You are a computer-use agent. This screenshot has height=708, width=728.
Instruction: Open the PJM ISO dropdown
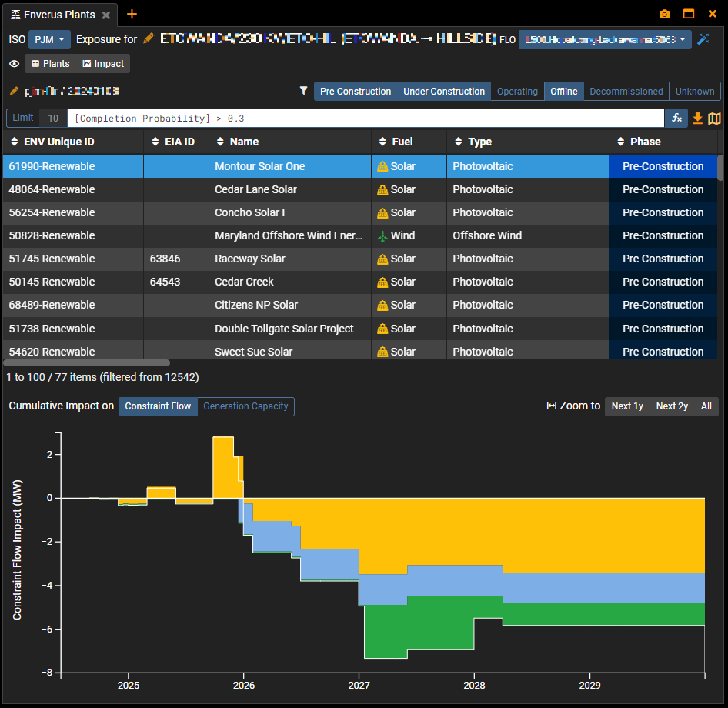point(49,39)
